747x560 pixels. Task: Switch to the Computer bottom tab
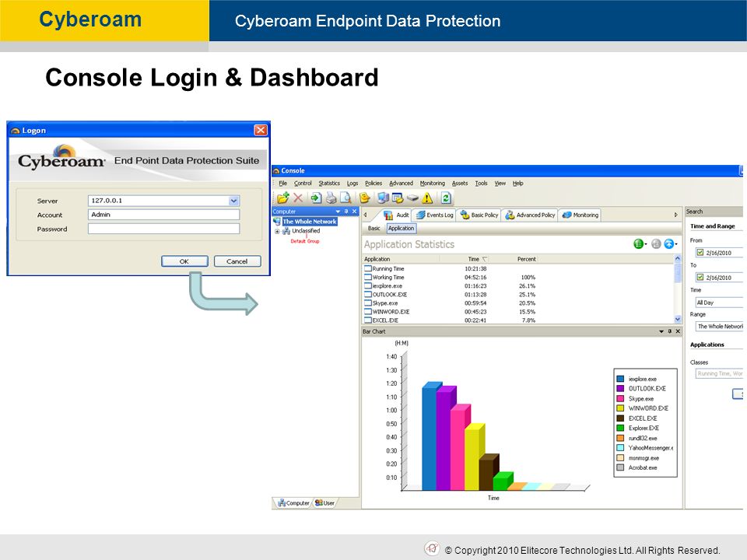(x=293, y=503)
